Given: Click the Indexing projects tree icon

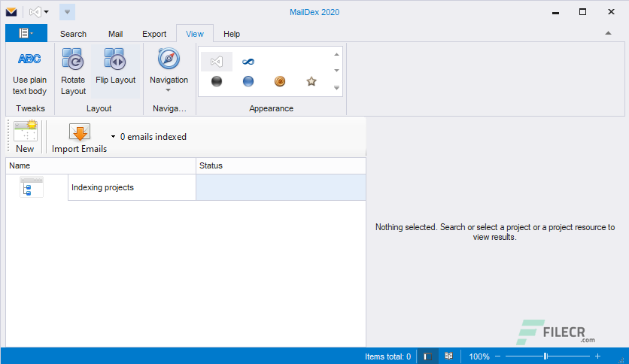Looking at the screenshot, I should [32, 187].
